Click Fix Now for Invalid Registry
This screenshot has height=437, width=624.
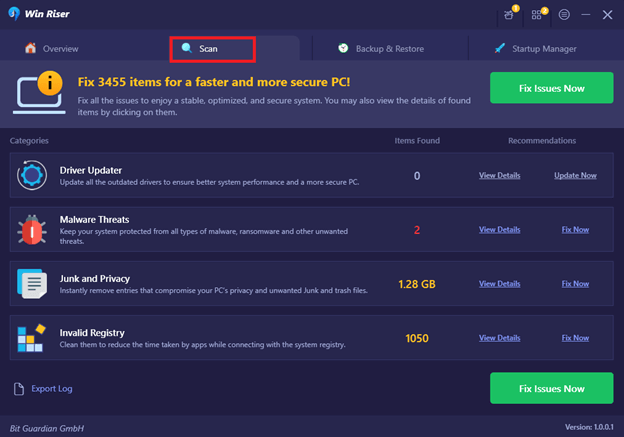tap(575, 338)
